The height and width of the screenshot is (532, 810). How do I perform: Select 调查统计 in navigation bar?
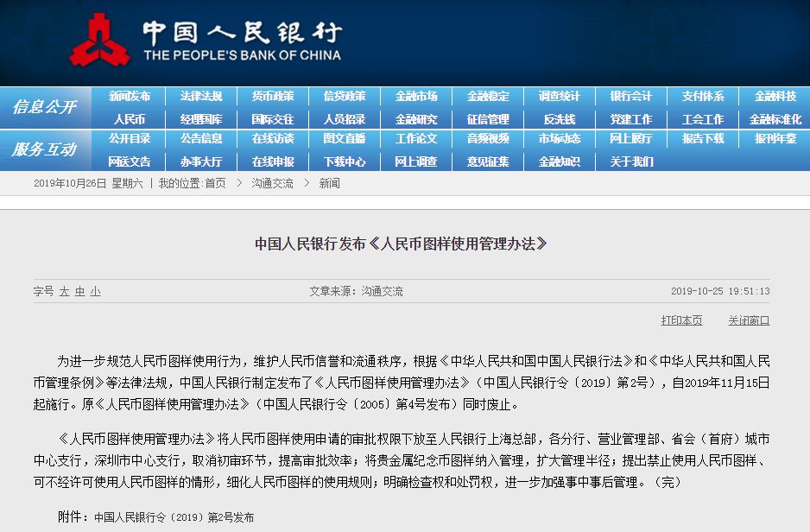coord(560,97)
